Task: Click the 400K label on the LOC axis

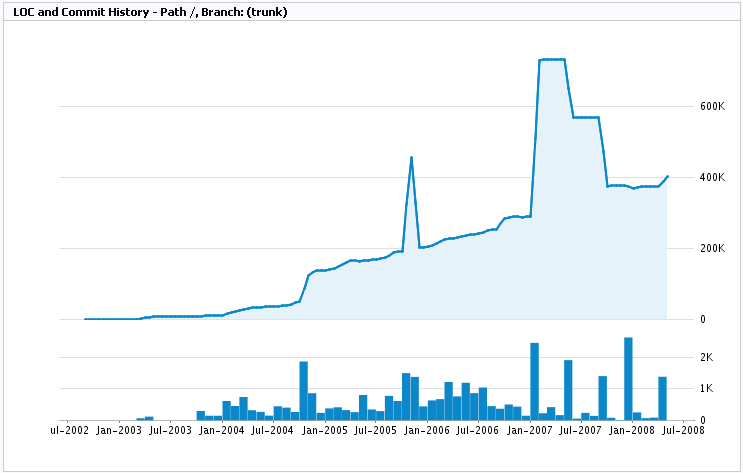Action: [711, 177]
